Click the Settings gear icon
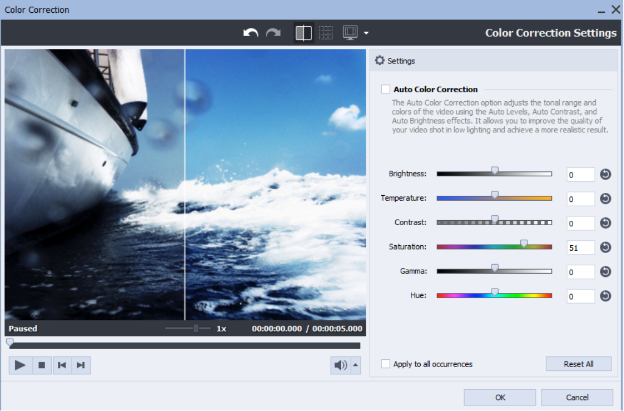Image resolution: width=624 pixels, height=411 pixels. [380, 60]
